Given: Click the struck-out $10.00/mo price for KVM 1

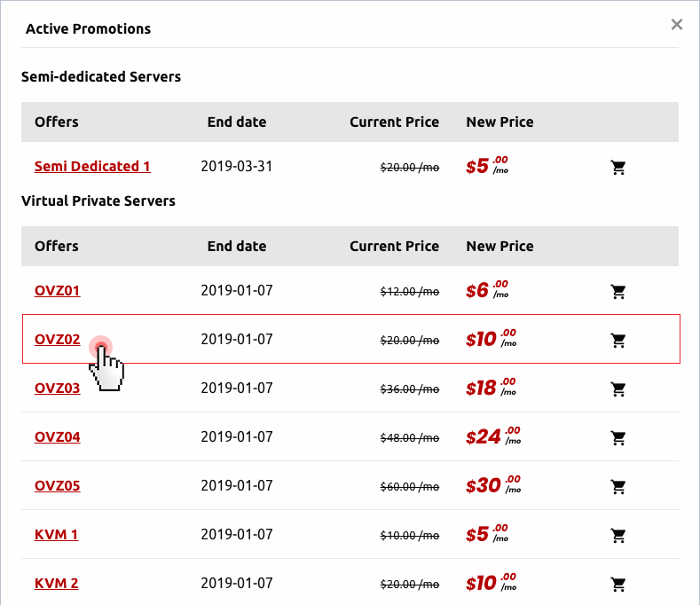Looking at the screenshot, I should click(409, 535).
